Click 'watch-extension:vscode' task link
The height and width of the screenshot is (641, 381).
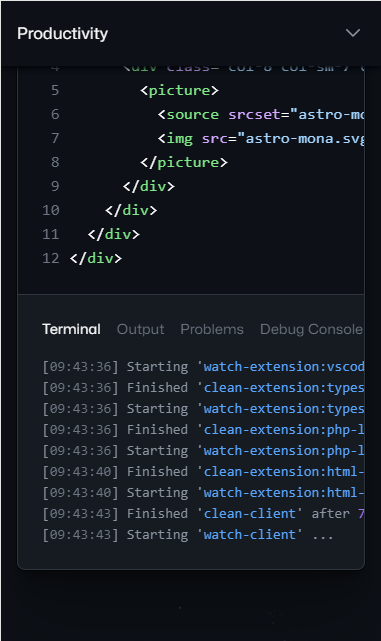(284, 366)
